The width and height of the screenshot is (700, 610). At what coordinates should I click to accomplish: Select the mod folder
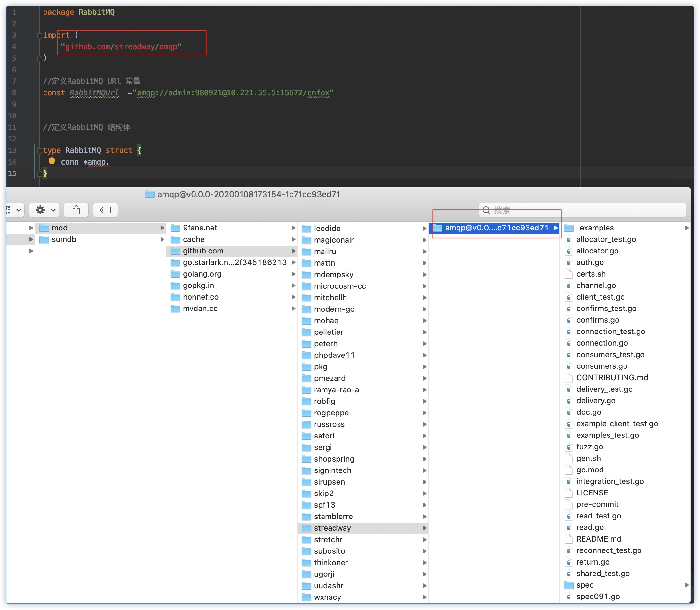point(100,228)
